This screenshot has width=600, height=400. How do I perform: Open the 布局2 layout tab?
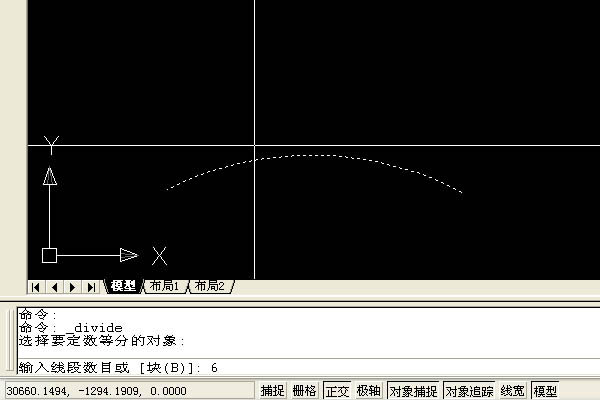210,286
